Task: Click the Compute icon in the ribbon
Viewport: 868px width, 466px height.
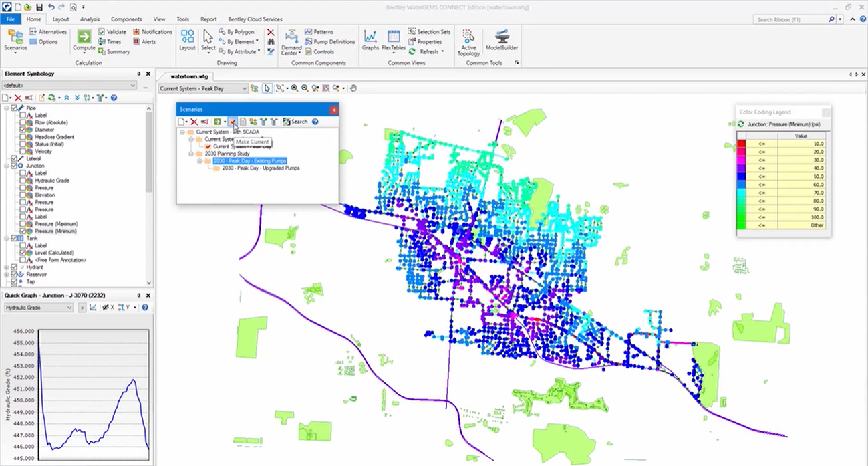Action: (84, 37)
